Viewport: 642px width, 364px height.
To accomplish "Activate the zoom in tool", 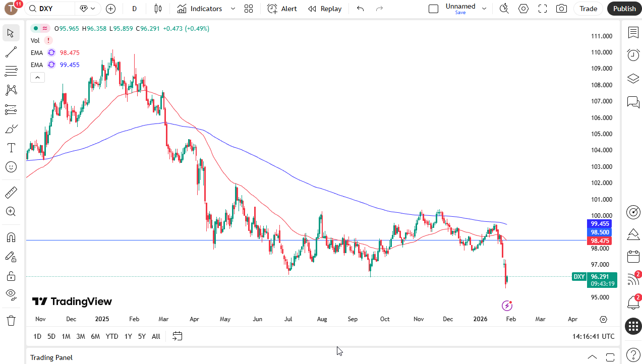I will pos(11,212).
